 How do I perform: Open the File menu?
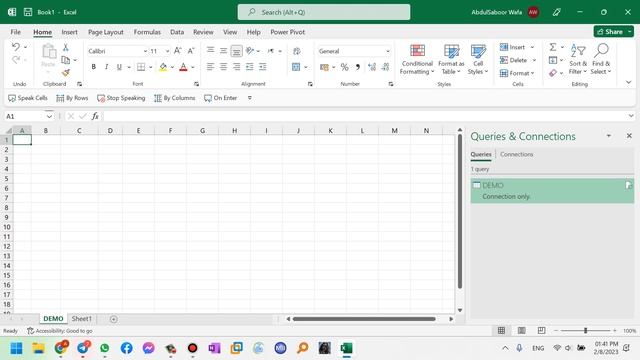point(16,32)
